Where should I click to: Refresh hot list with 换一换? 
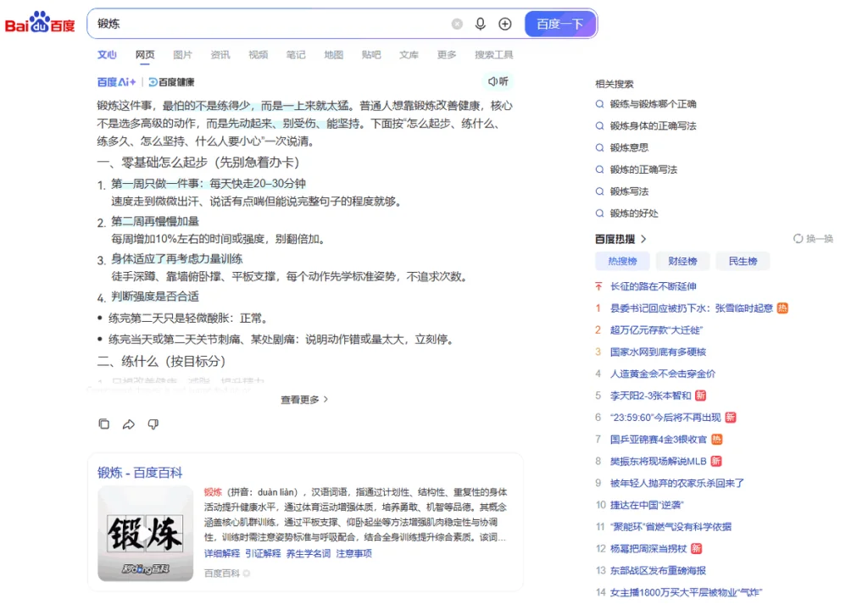(813, 239)
